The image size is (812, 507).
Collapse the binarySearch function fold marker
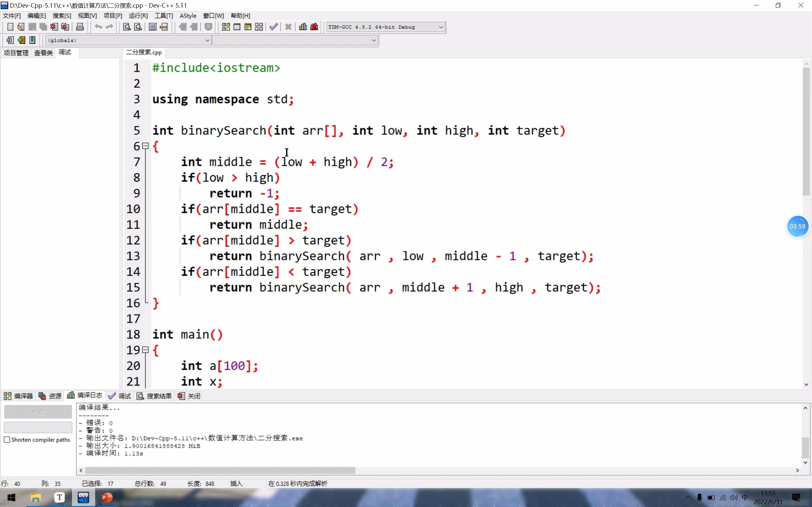[145, 146]
